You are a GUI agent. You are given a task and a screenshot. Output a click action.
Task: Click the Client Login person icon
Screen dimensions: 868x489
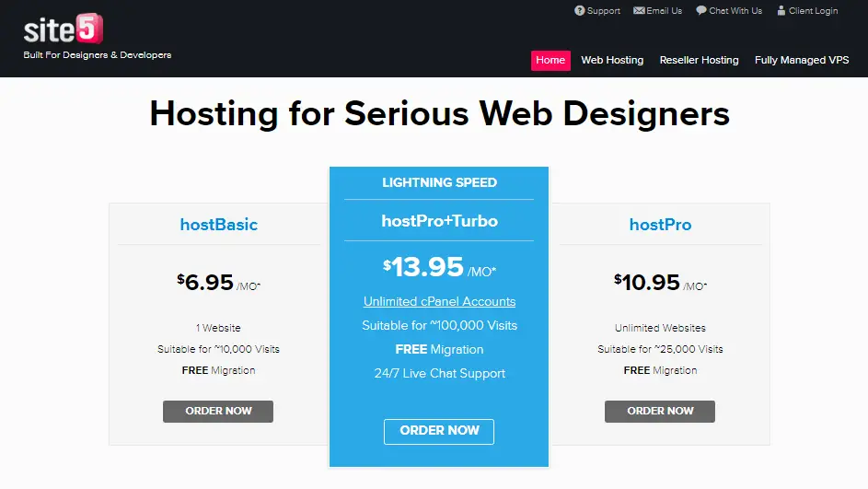[x=781, y=10]
